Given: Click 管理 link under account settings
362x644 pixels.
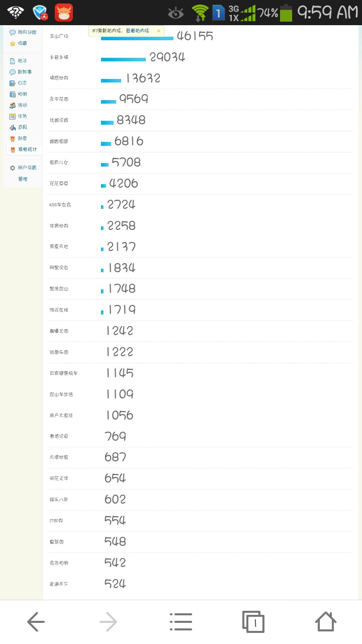Looking at the screenshot, I should tap(23, 179).
